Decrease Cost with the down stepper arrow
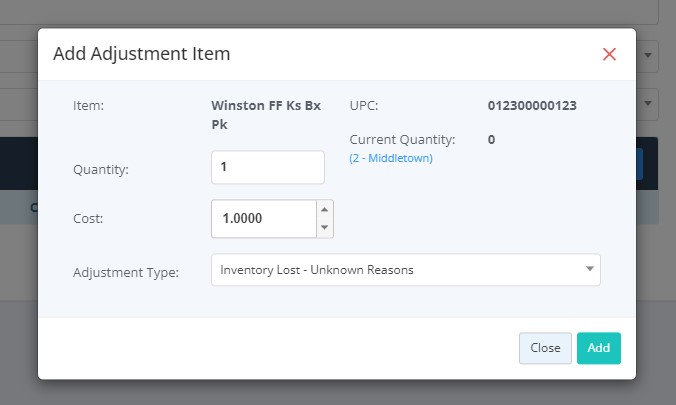This screenshot has width=676, height=405. pos(324,228)
